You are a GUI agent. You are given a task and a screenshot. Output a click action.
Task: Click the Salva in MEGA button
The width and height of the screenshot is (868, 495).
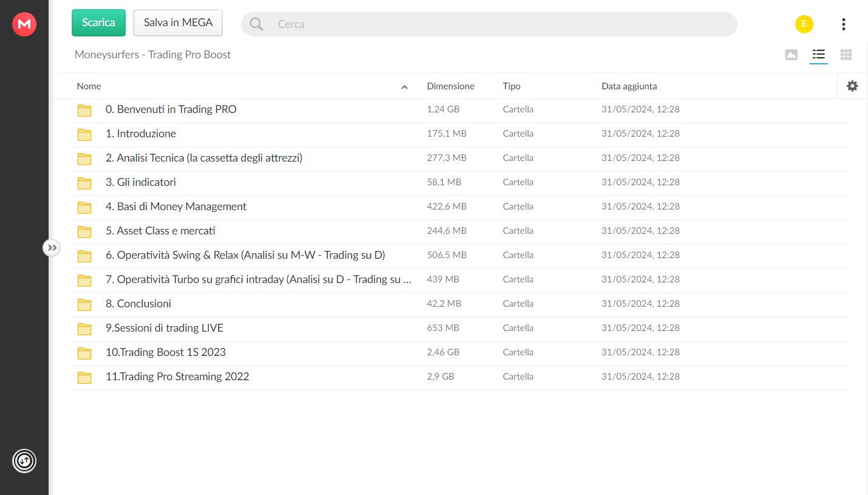(x=178, y=22)
